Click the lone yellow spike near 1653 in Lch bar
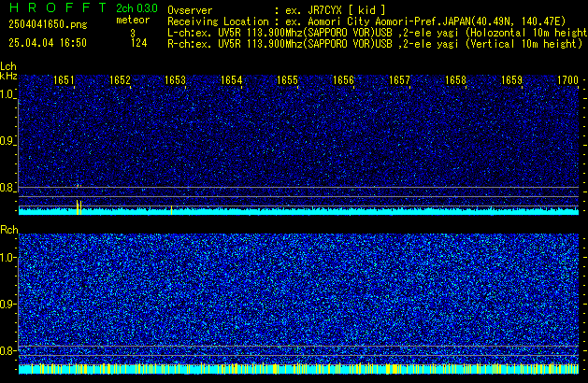 click(171, 210)
